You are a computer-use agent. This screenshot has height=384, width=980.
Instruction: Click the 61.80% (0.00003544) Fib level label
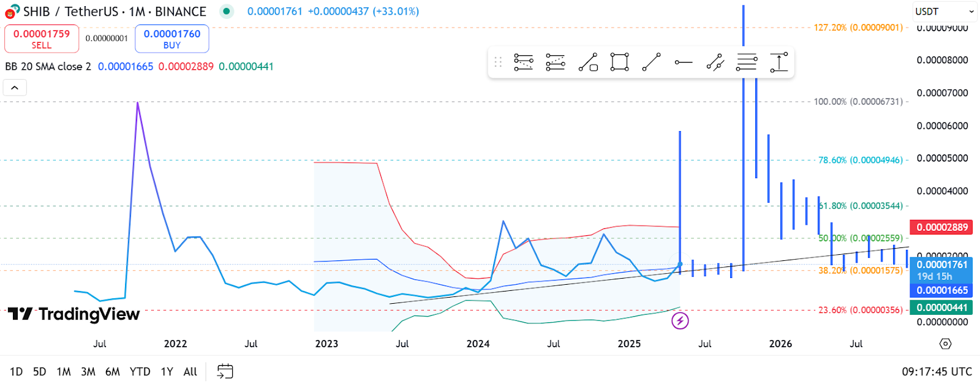861,206
